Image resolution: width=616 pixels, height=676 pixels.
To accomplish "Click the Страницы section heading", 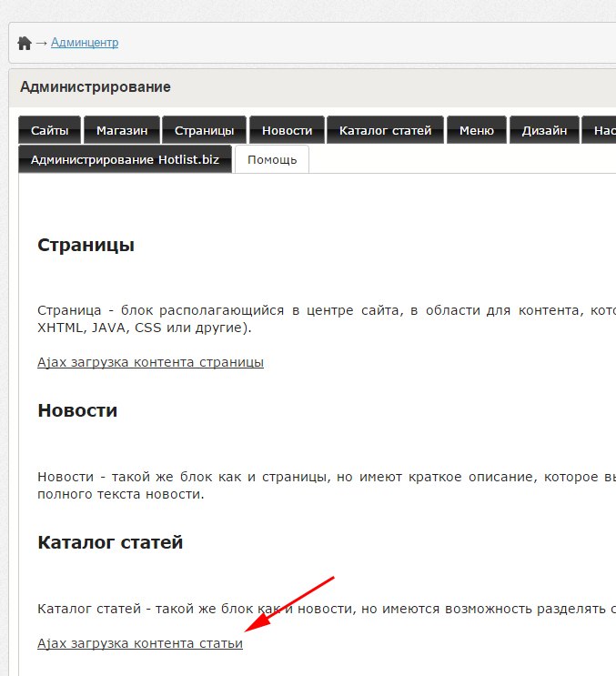I will (86, 245).
